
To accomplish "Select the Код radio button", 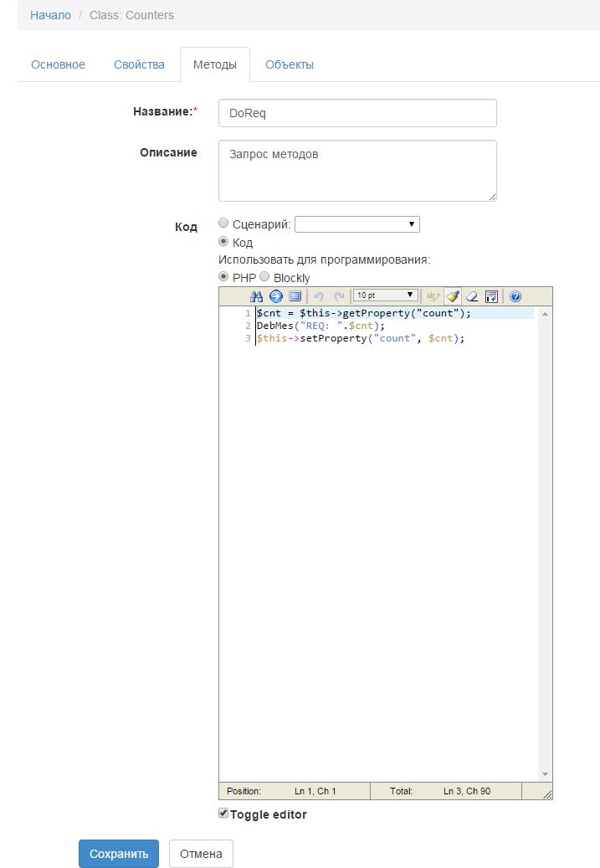I will click(223, 241).
